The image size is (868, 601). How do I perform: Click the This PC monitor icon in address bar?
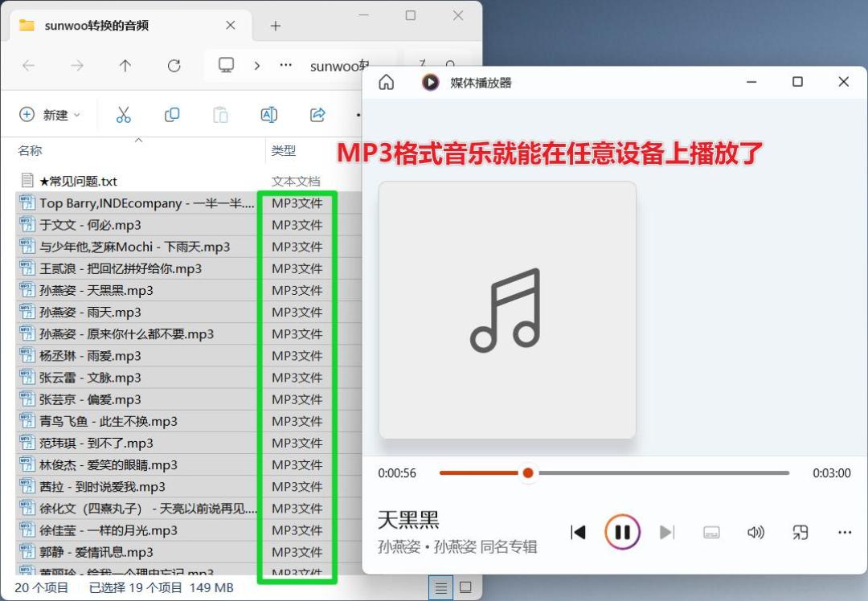[x=226, y=65]
